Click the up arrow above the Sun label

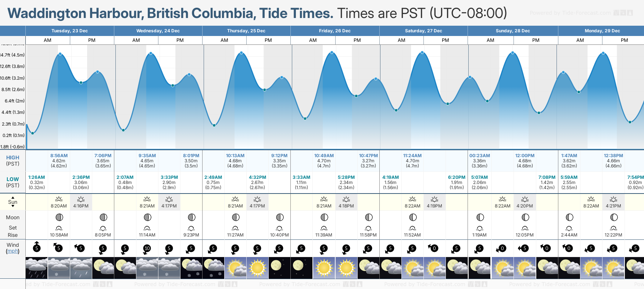[x=13, y=198]
